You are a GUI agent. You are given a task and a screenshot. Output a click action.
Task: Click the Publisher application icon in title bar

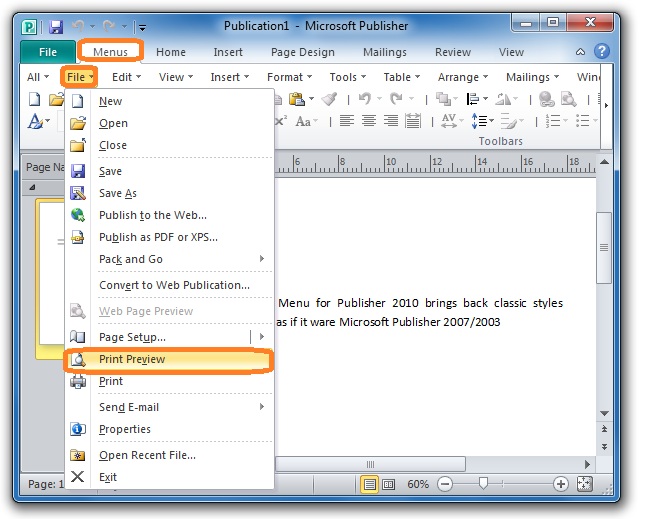point(28,27)
